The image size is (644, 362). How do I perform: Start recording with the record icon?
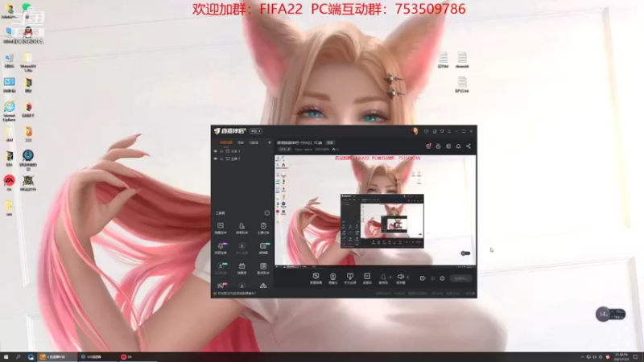click(422, 278)
